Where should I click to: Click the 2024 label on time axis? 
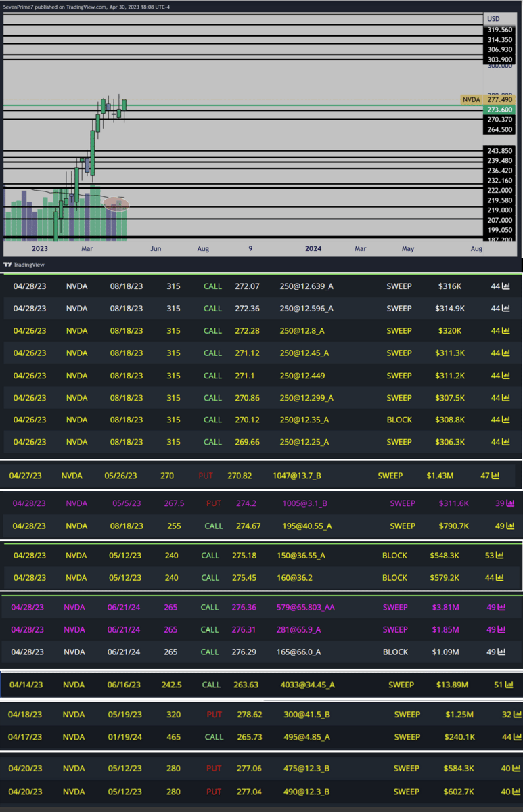[x=313, y=248]
